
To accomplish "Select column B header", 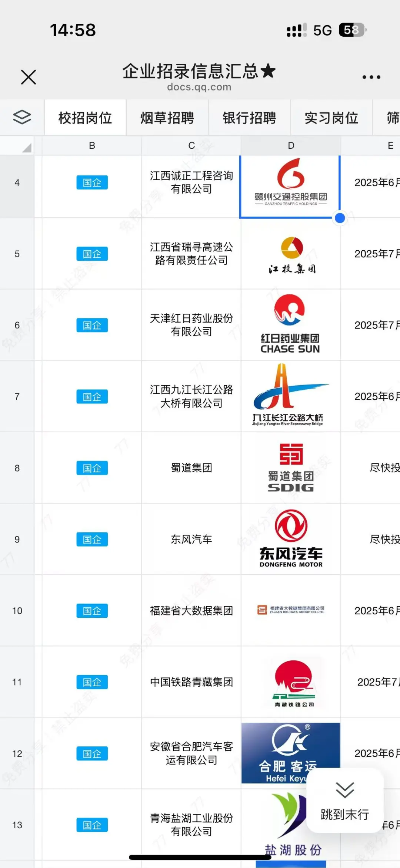I will [92, 146].
